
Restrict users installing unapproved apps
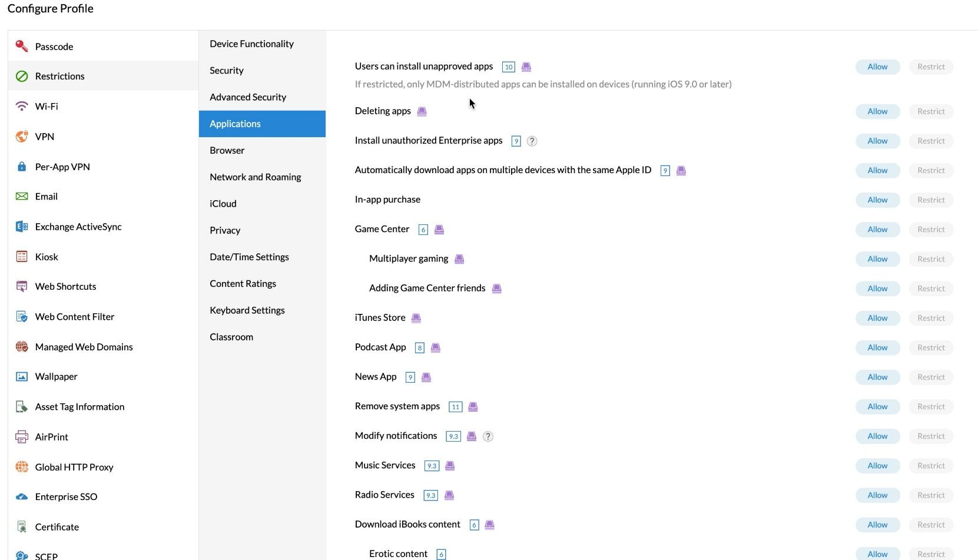pos(931,67)
